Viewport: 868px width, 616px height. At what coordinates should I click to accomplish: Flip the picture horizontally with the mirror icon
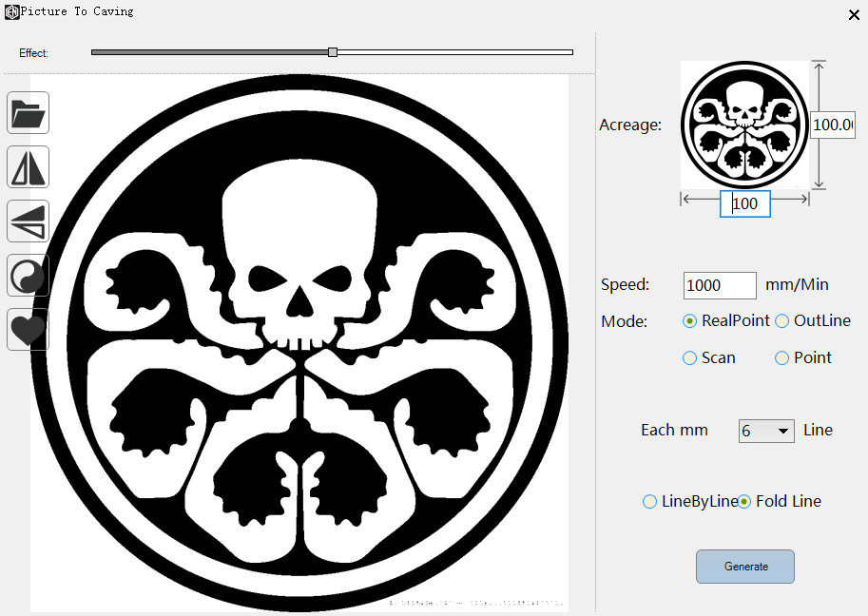[x=29, y=167]
